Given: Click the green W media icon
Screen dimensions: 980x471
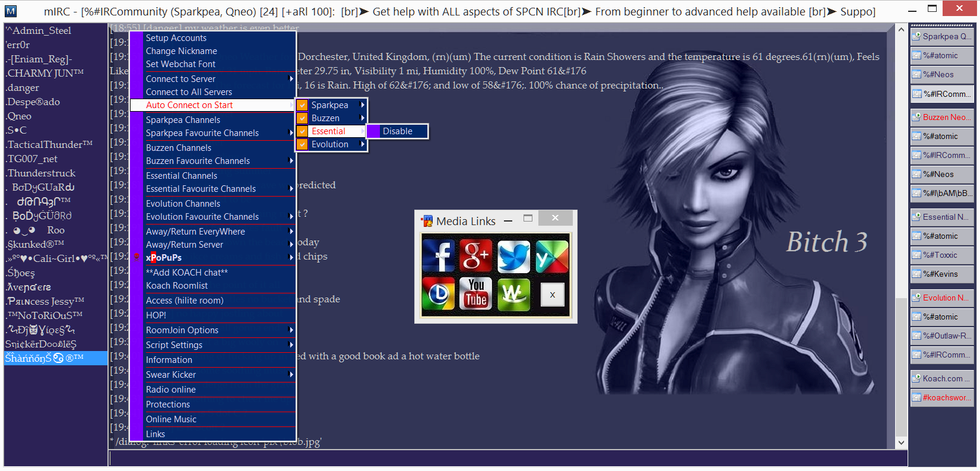Looking at the screenshot, I should coord(513,293).
